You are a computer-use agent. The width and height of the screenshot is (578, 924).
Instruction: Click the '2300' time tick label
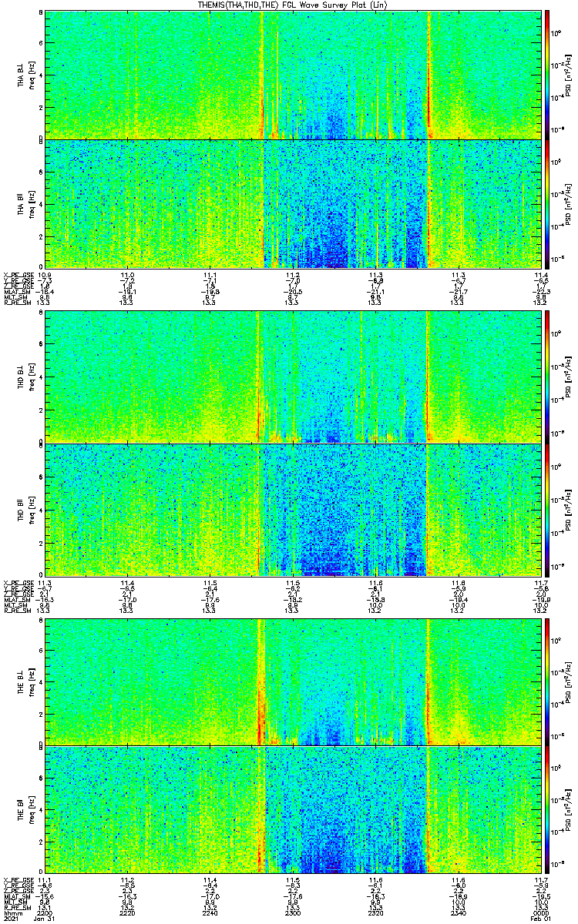tap(292, 913)
